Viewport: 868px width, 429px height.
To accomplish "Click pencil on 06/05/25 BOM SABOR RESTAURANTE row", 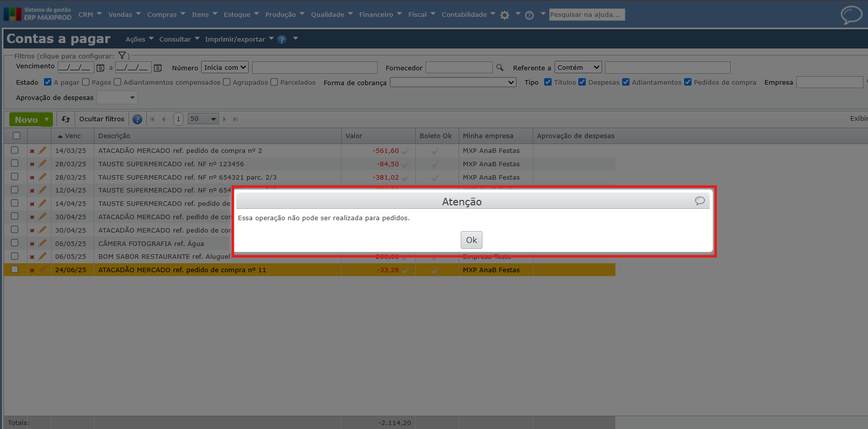I will pos(43,256).
